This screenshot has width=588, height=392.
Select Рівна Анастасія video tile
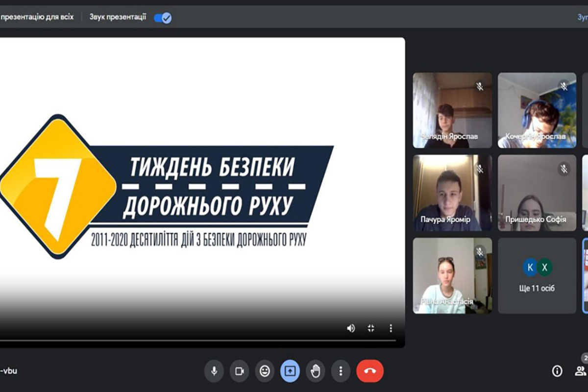(452, 275)
